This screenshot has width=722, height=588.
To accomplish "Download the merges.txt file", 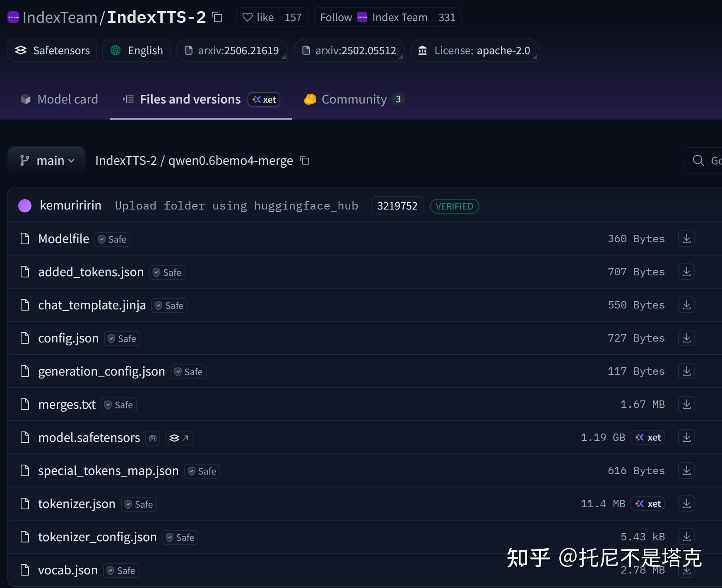I will [686, 404].
